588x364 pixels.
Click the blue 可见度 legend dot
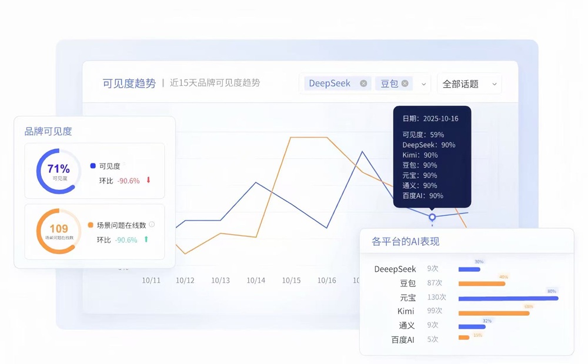click(x=93, y=166)
